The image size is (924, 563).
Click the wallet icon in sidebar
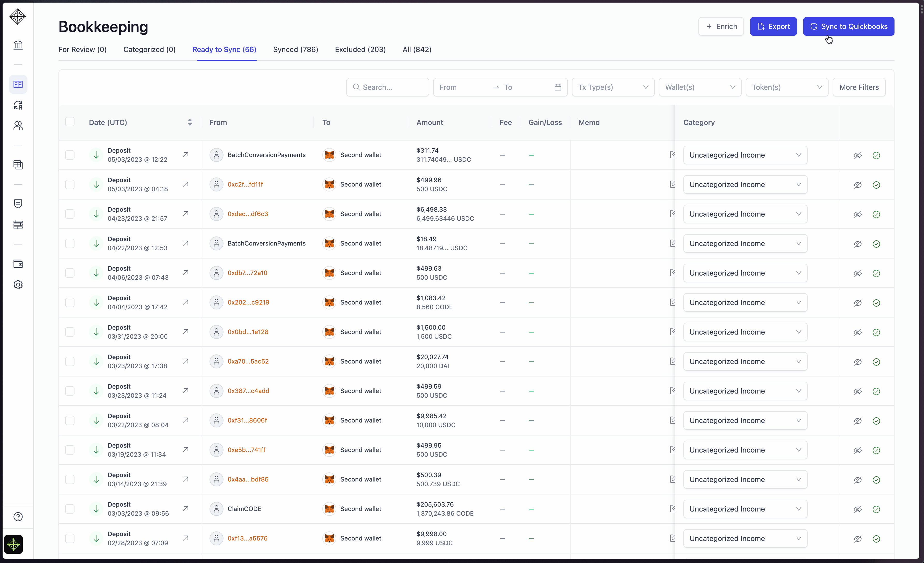click(x=18, y=264)
